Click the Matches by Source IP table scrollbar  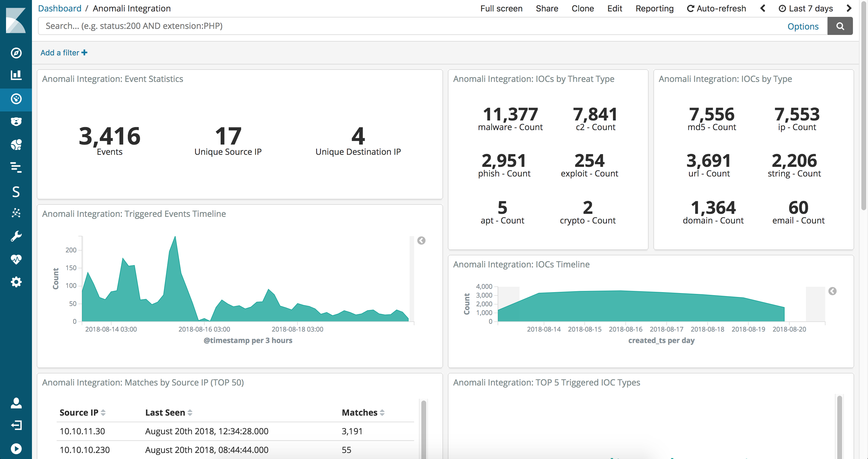point(423,429)
